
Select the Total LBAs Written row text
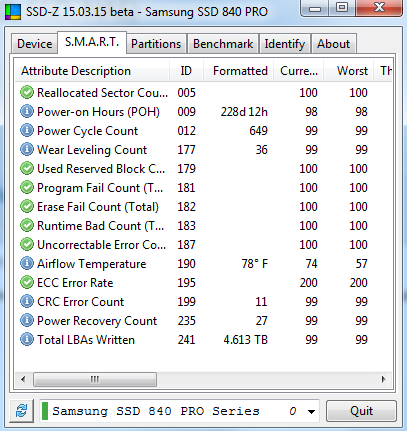coord(86,340)
